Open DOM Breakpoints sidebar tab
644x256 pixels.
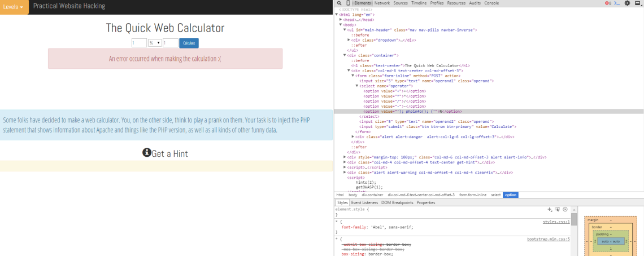point(397,202)
